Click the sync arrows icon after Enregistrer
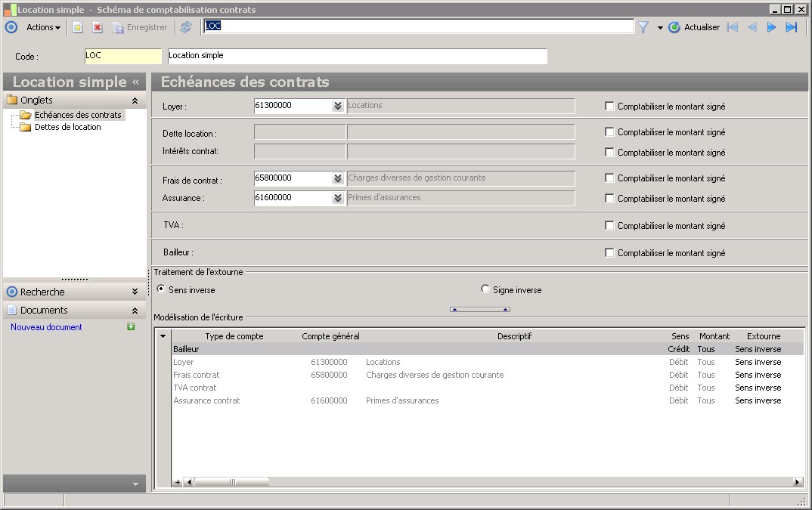812x510 pixels. coord(186,27)
